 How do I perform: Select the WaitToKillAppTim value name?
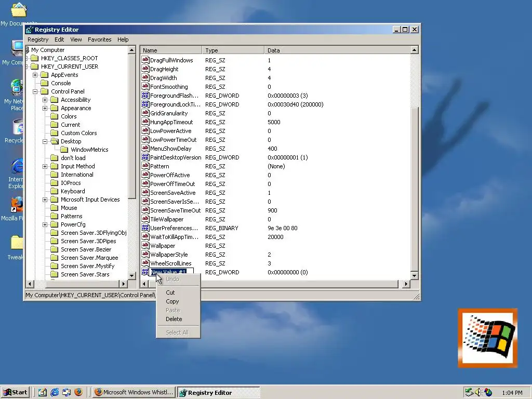(x=175, y=237)
